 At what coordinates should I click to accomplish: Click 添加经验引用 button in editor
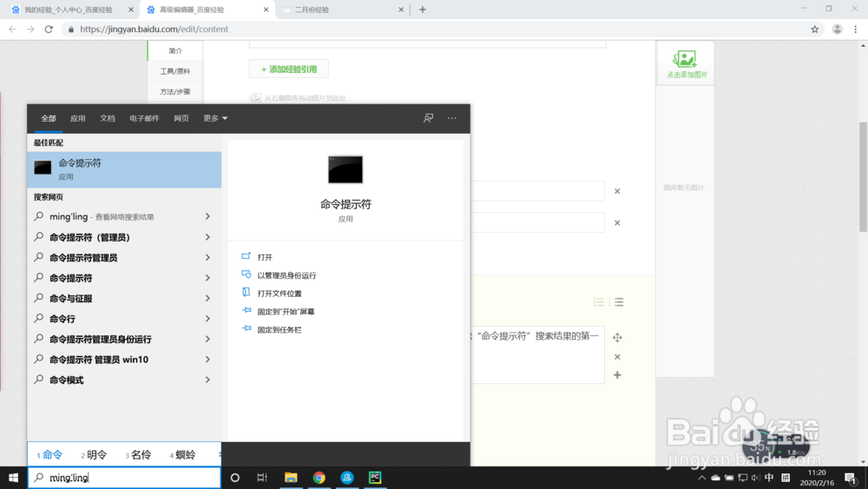pos(289,69)
